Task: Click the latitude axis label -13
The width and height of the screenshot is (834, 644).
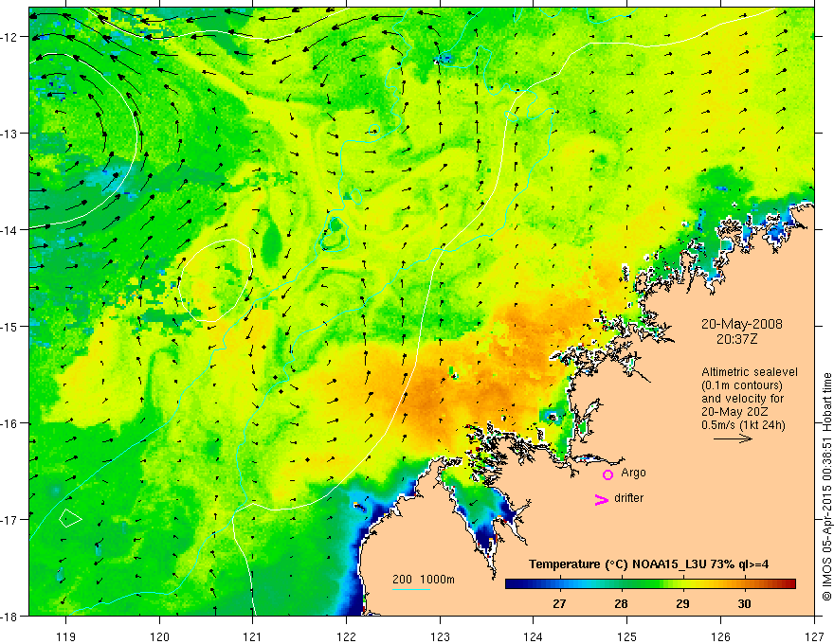Action: (9, 134)
